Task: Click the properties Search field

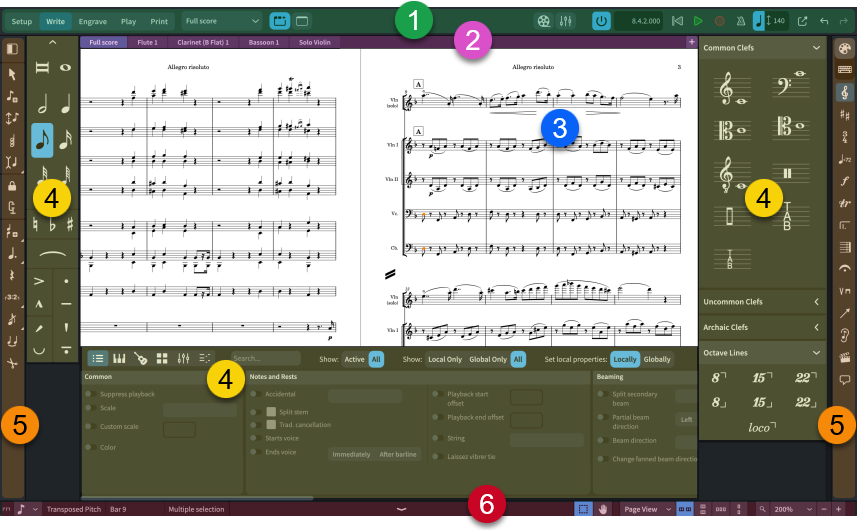Action: coord(265,358)
